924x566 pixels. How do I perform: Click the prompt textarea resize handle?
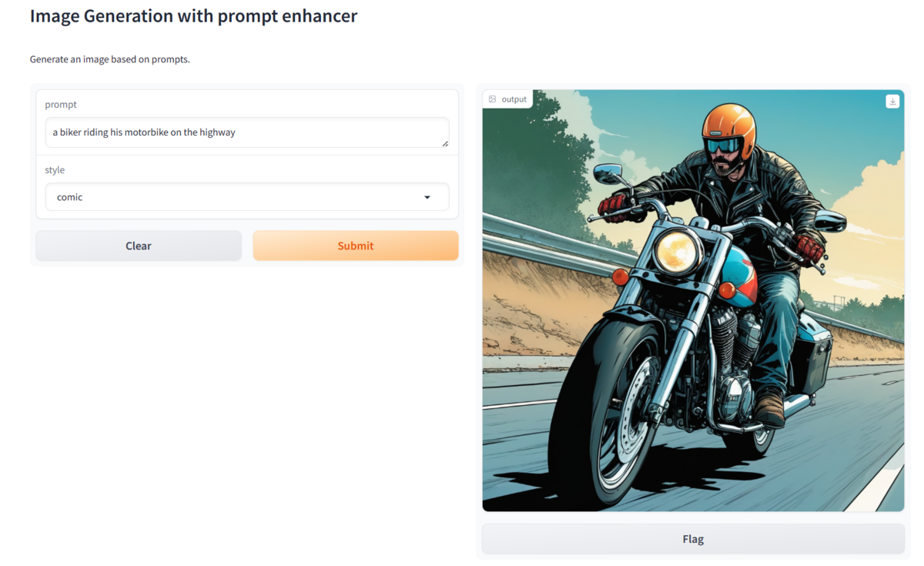pos(444,142)
